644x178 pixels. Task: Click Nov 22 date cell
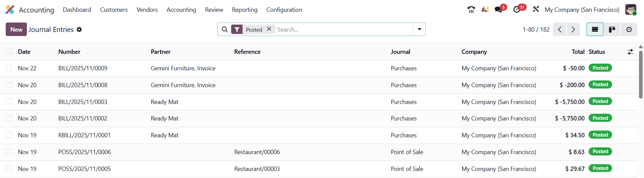tap(27, 68)
